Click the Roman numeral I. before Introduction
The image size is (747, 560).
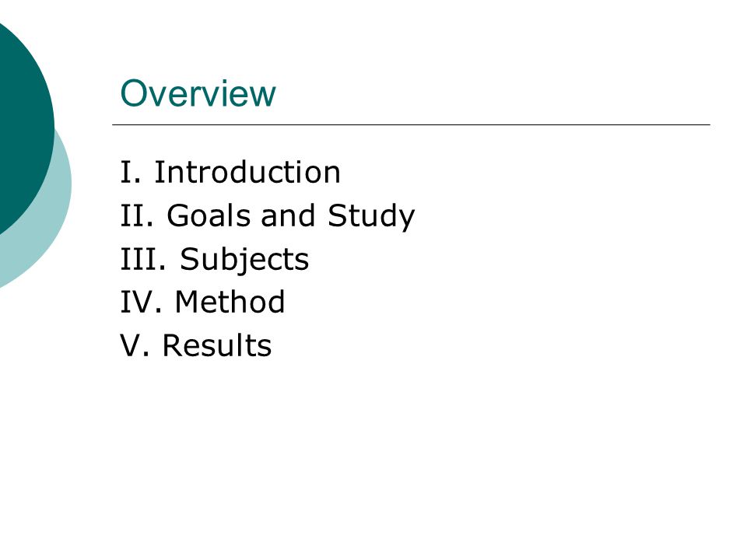click(131, 172)
